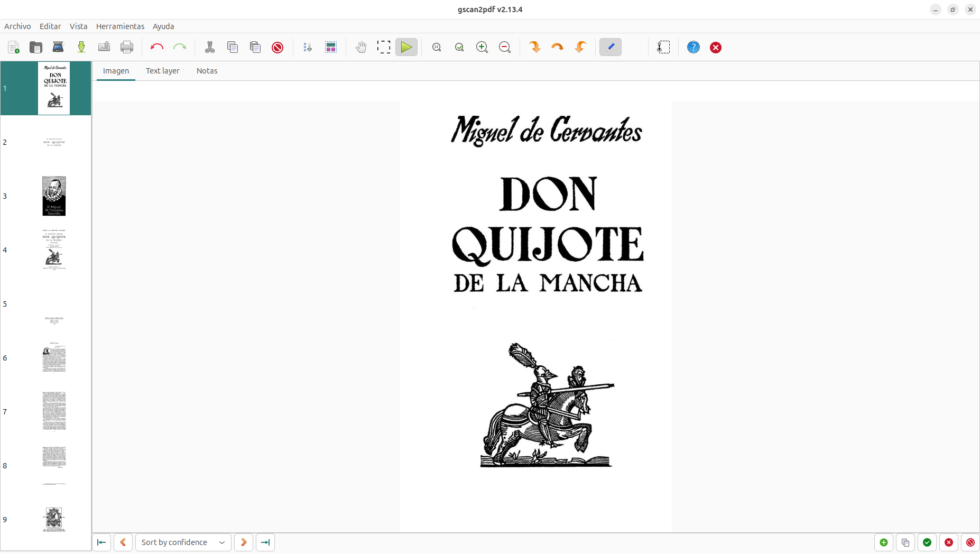Select page 2 thumbnail

54,142
